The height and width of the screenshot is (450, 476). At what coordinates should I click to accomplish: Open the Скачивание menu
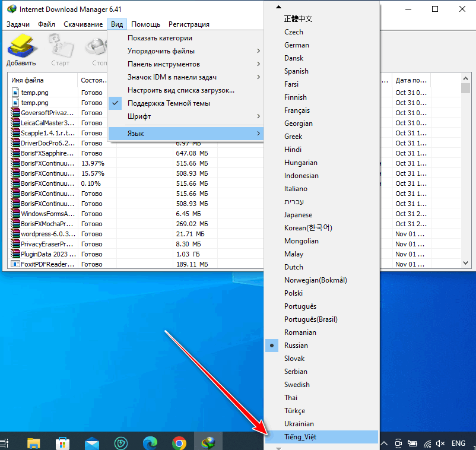[x=83, y=24]
